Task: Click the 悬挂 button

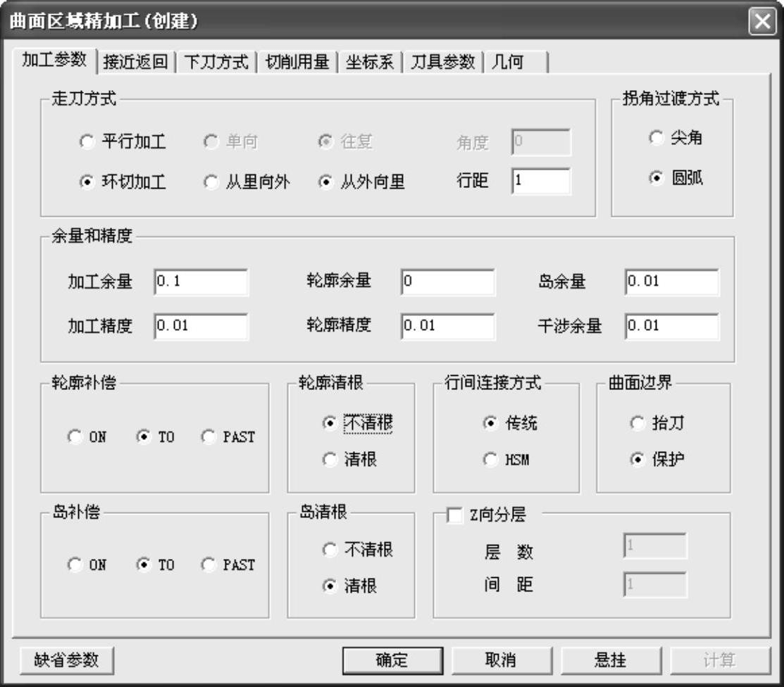Action: pos(610,660)
